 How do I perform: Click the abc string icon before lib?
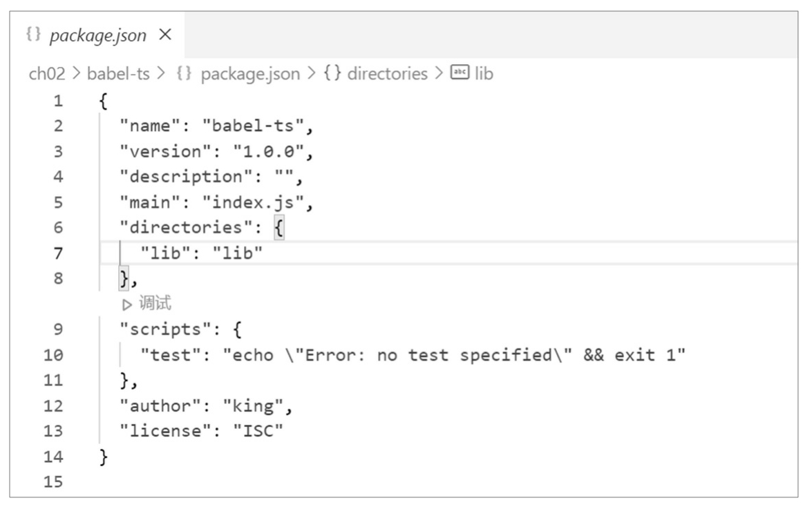460,72
